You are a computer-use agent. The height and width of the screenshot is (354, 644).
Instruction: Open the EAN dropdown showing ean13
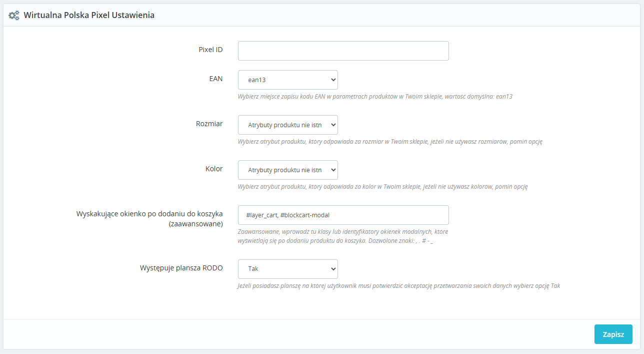tap(288, 80)
